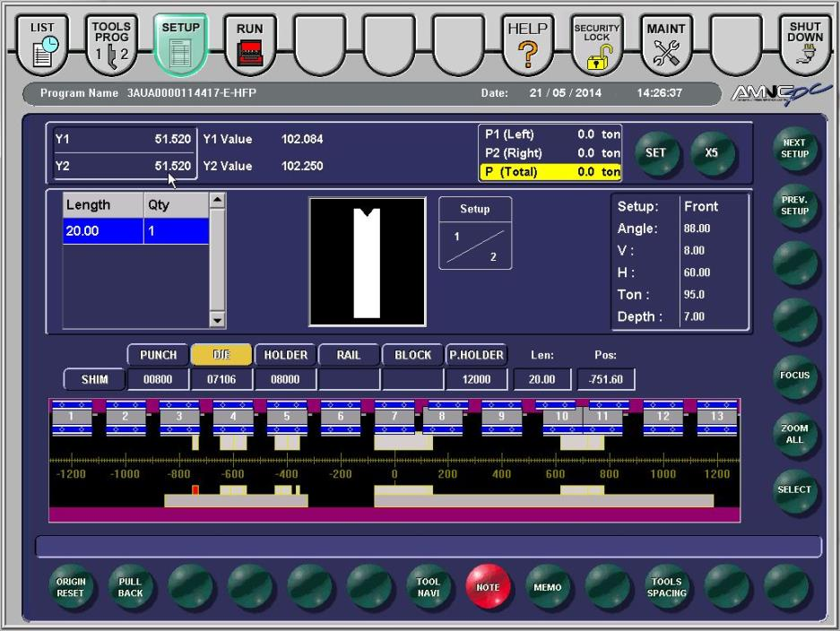
Task: Click the ORIGIN RESET button
Action: 71,587
